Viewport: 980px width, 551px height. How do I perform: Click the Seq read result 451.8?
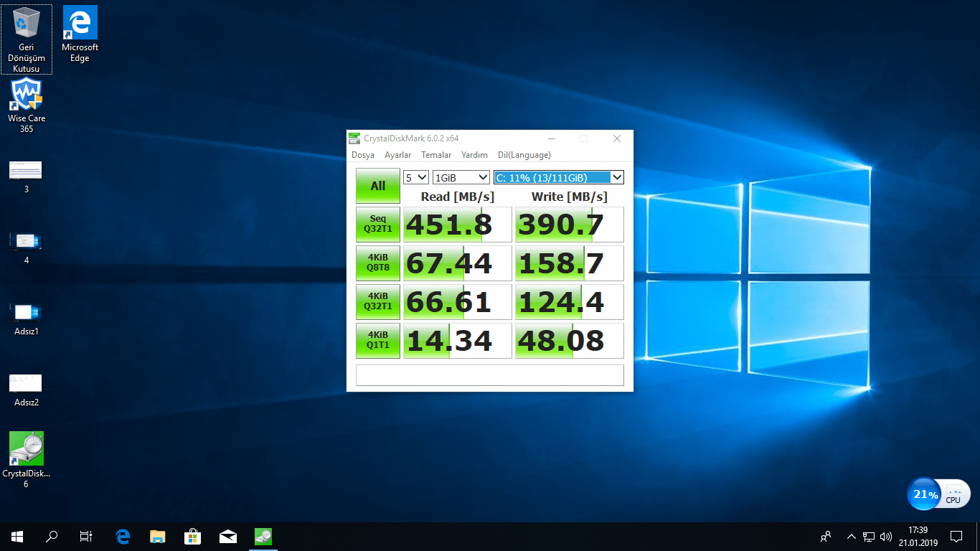pos(458,225)
